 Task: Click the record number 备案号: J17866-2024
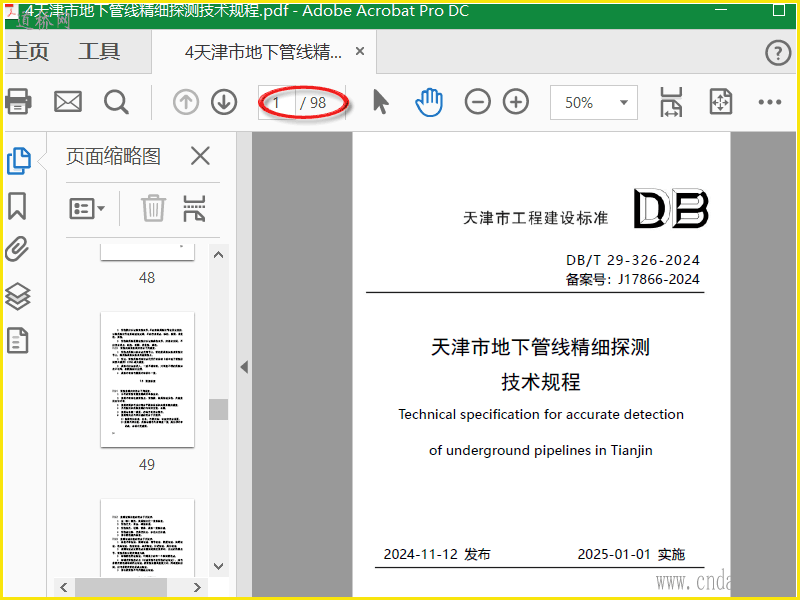point(633,279)
